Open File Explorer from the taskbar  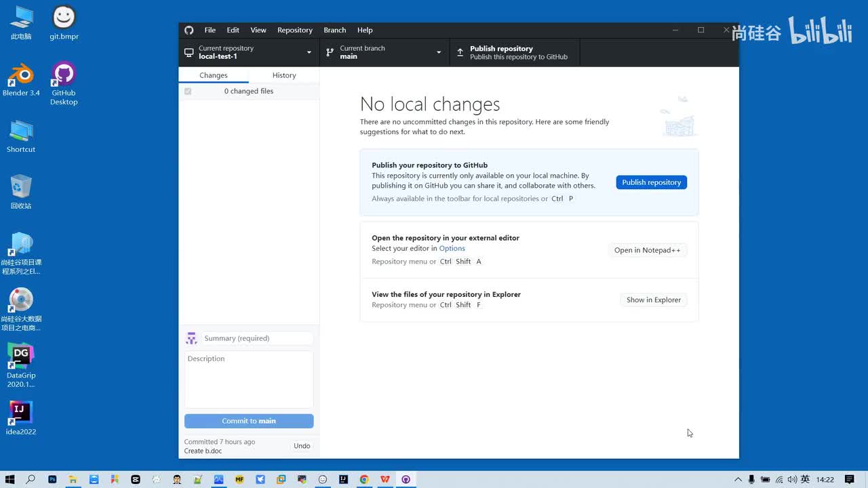click(73, 479)
